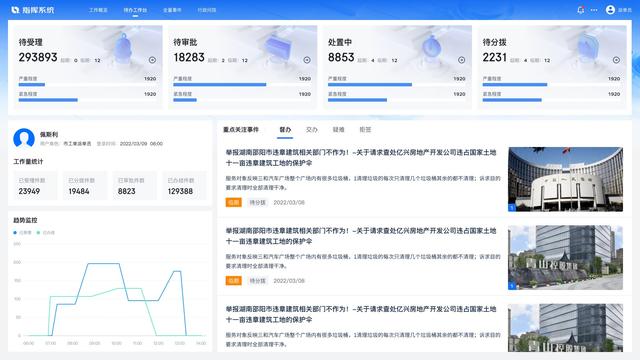Image resolution: width=640 pixels, height=360 pixels.
Task: Toggle the teal-dot series in the 趋势监控 legend
Action: (x=46, y=233)
